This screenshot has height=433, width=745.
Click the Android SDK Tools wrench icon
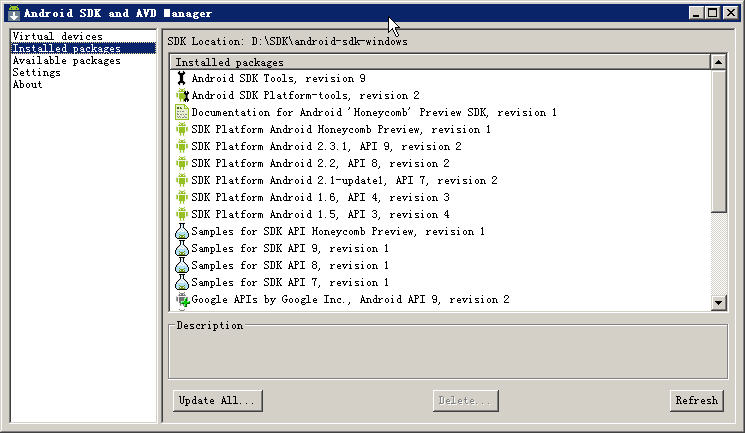tap(181, 78)
